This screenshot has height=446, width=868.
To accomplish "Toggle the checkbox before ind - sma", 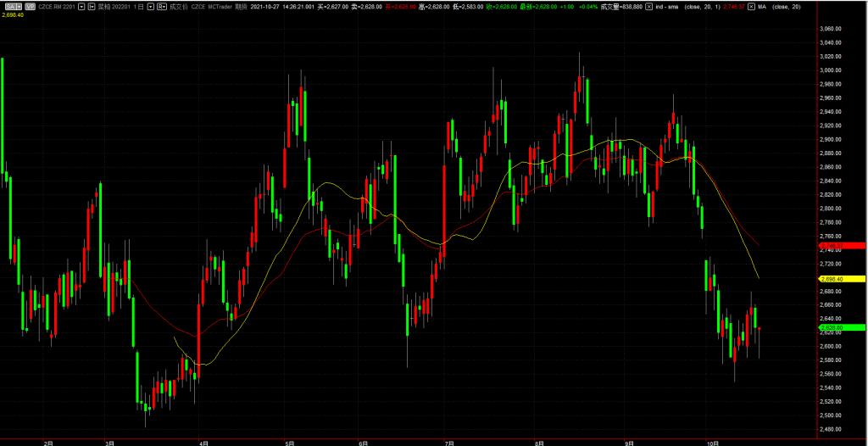I will click(649, 7).
